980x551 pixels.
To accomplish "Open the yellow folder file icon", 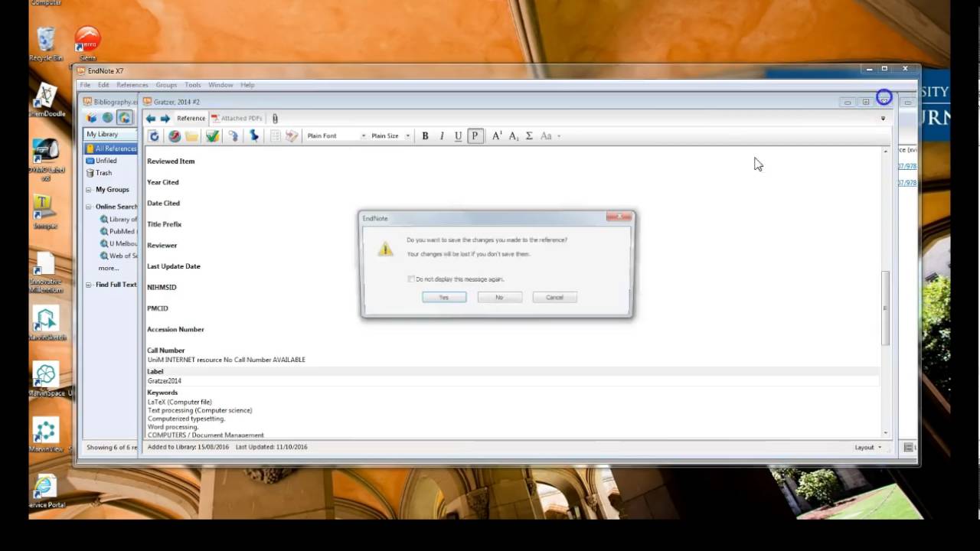I will (x=191, y=136).
